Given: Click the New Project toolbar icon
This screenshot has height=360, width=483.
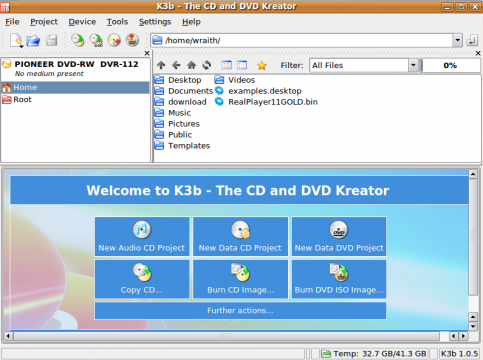Looking at the screenshot, I should (x=16, y=41).
